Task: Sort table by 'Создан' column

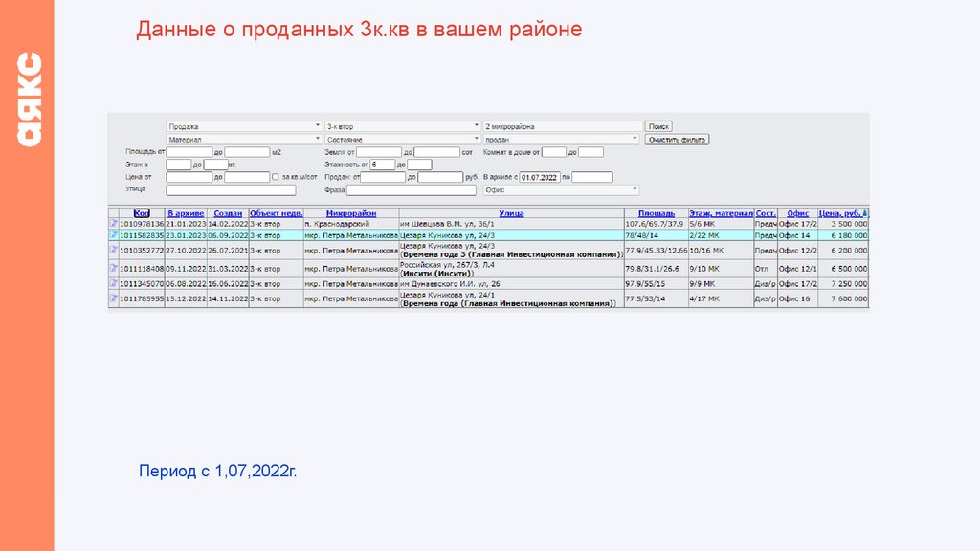Action: tap(228, 213)
